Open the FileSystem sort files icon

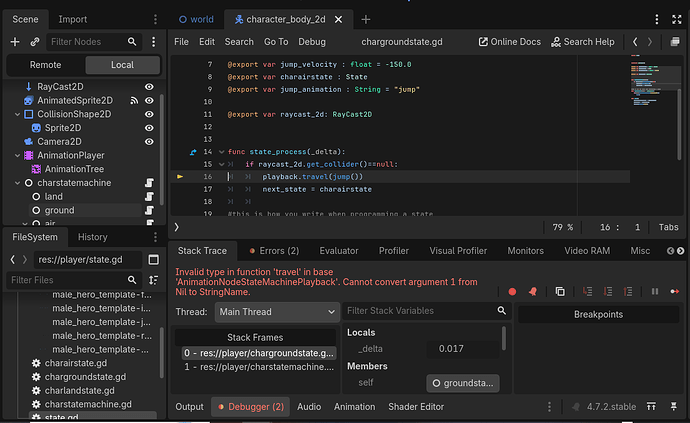[154, 280]
